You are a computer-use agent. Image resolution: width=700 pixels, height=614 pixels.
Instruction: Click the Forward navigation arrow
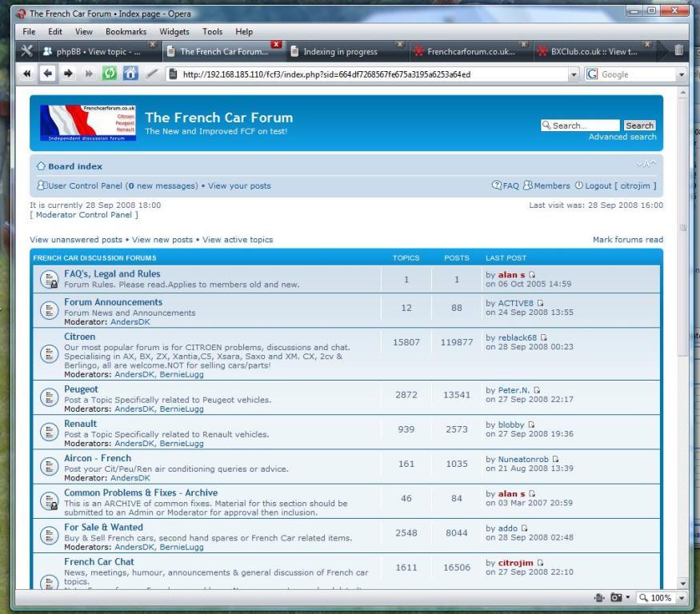pyautogui.click(x=68, y=74)
